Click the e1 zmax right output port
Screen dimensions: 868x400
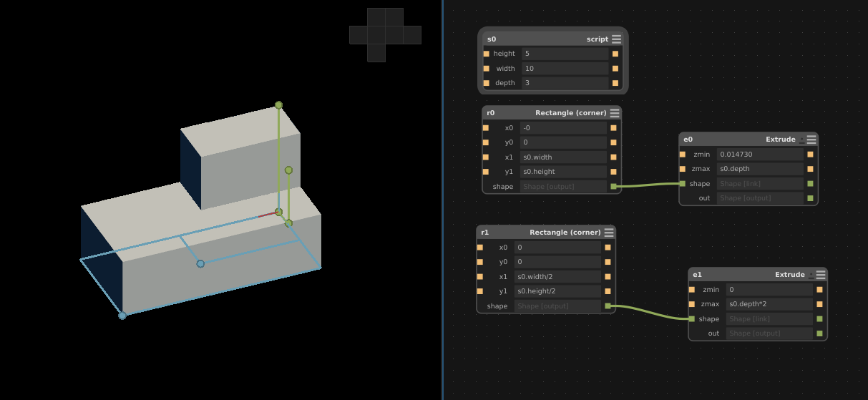[819, 304]
